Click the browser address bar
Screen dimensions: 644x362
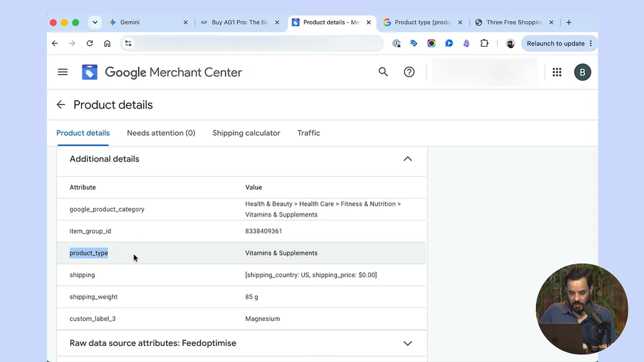point(252,43)
